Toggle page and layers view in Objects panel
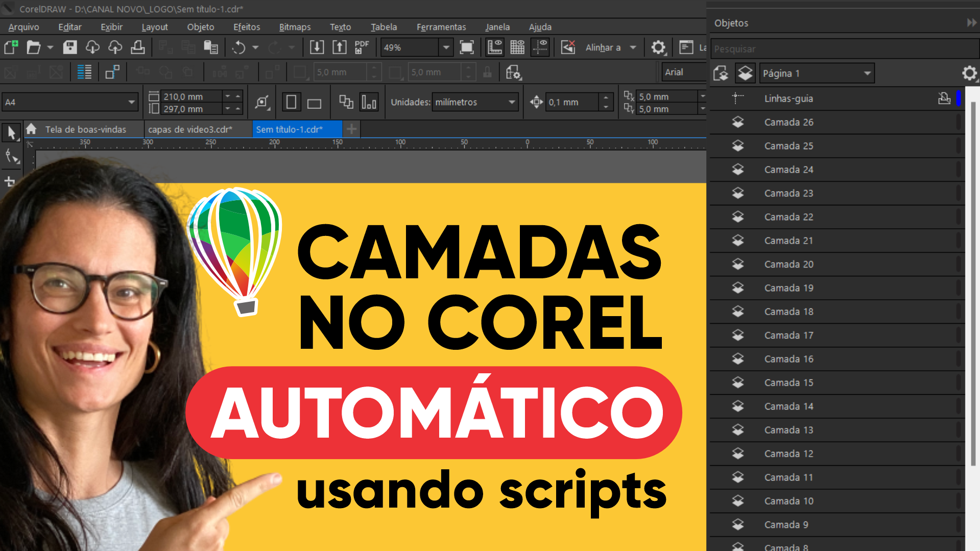The height and width of the screenshot is (551, 980). point(721,73)
